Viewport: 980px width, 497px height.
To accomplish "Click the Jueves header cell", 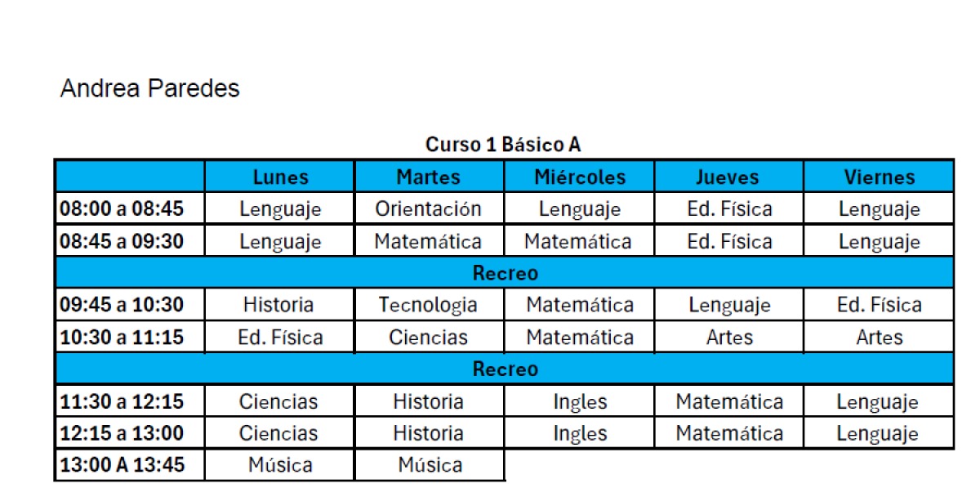I will point(728,177).
